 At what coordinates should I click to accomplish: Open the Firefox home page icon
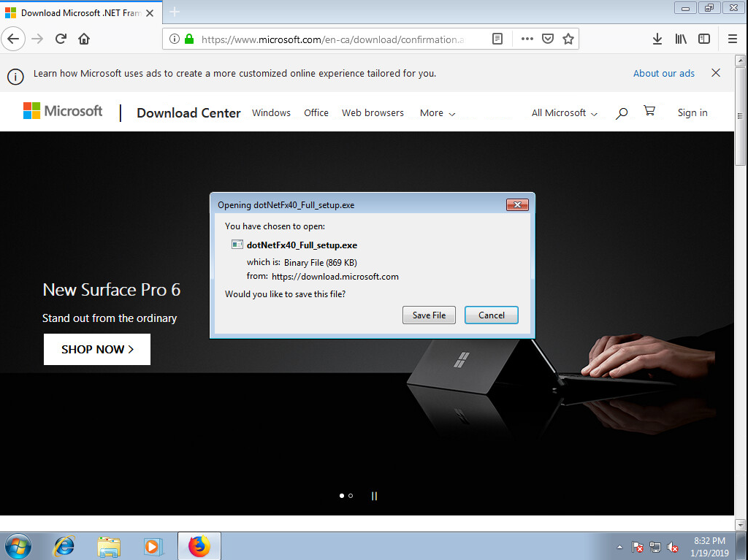(84, 39)
